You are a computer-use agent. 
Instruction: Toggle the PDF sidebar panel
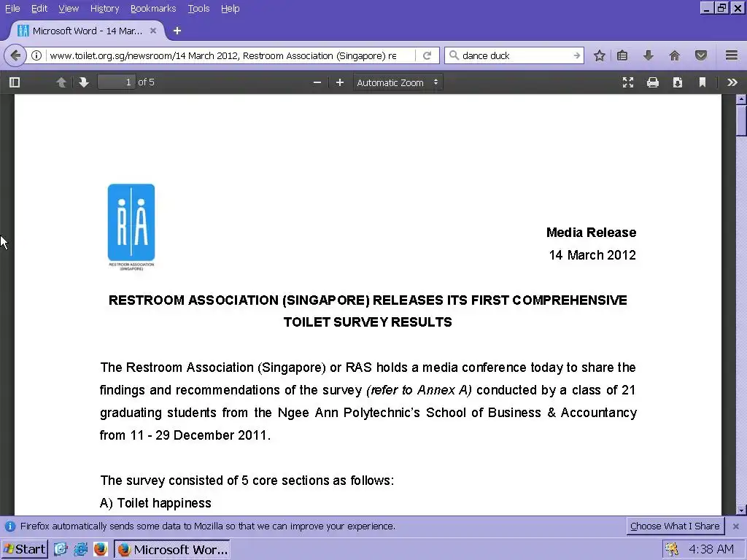click(x=15, y=82)
